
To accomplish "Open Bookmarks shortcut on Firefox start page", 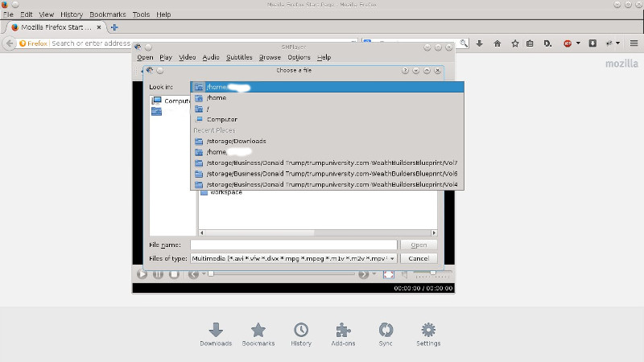I will (258, 334).
